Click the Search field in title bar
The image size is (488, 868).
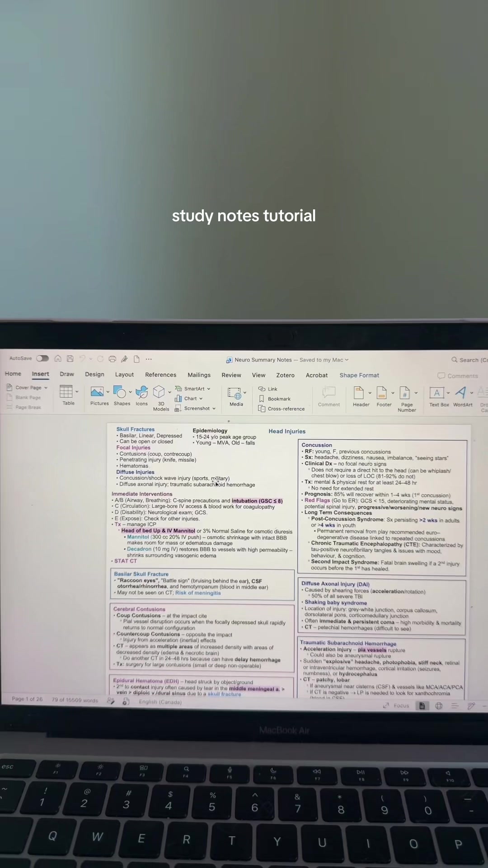pyautogui.click(x=469, y=360)
